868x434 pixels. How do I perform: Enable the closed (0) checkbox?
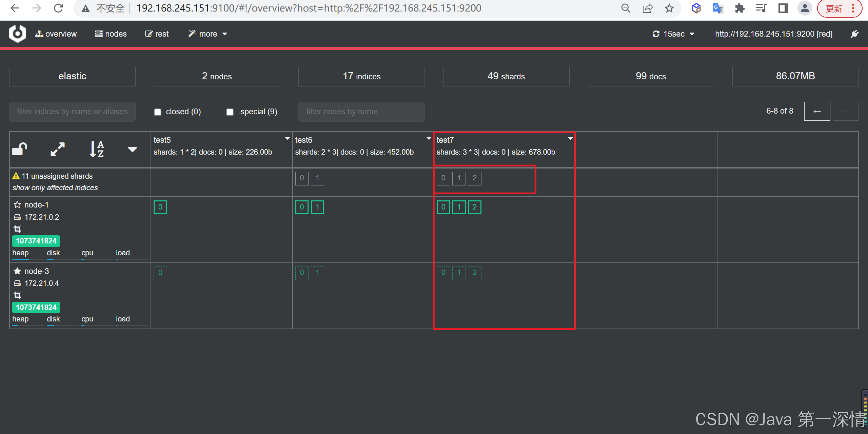point(158,112)
